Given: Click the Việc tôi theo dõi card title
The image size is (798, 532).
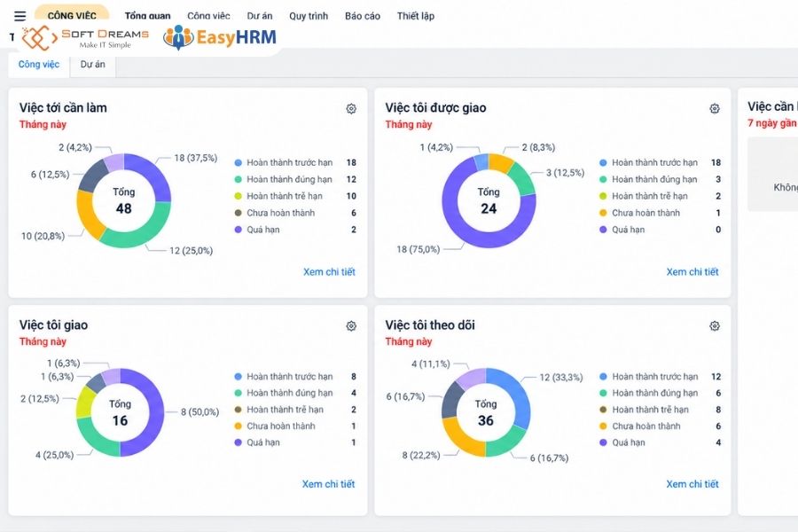Looking at the screenshot, I should (430, 325).
